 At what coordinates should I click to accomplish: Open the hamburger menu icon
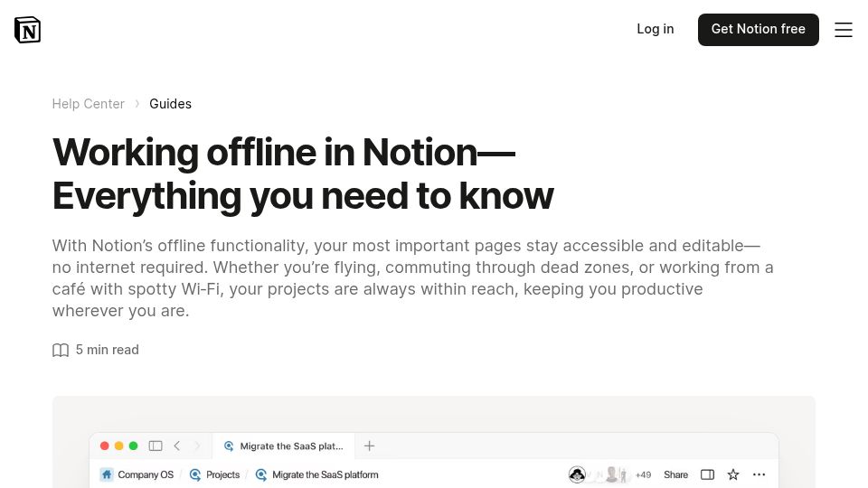pos(843,30)
